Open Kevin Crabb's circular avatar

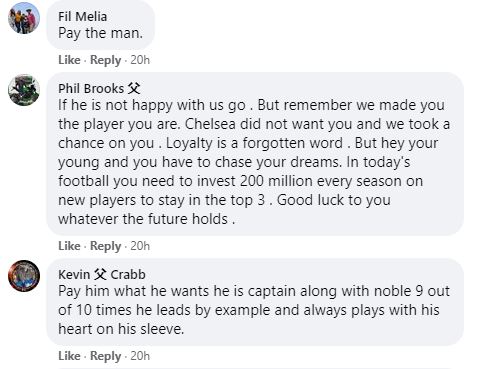[24, 276]
